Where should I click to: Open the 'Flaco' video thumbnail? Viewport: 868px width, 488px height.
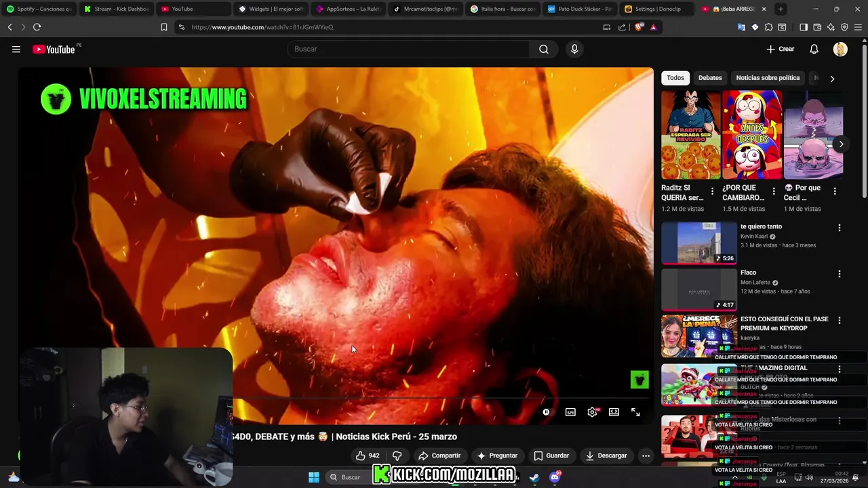699,289
